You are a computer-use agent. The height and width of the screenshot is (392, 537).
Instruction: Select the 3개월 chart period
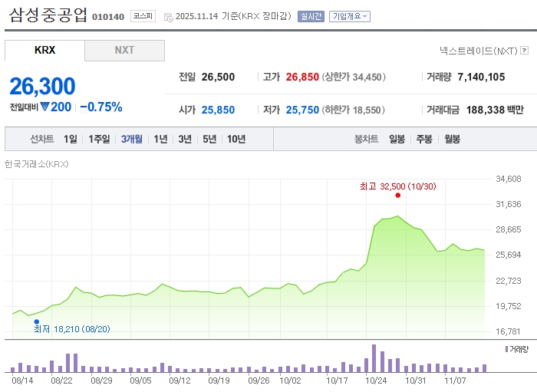point(132,139)
